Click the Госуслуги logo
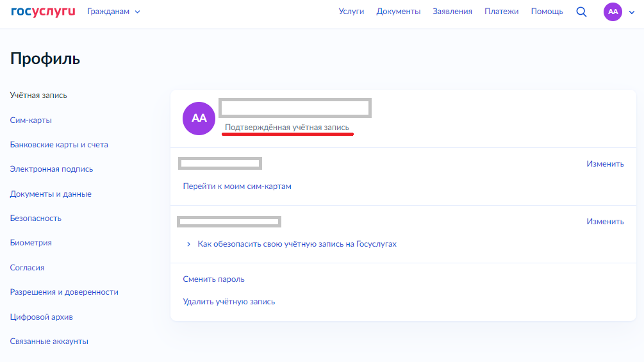The width and height of the screenshot is (644, 362). (43, 12)
